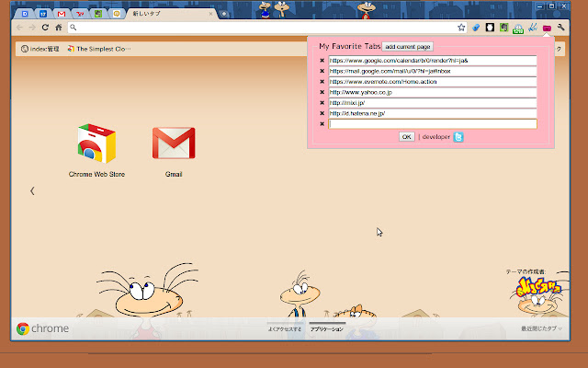
Task: Edit the evernote.com URL field
Action: pyautogui.click(x=433, y=82)
